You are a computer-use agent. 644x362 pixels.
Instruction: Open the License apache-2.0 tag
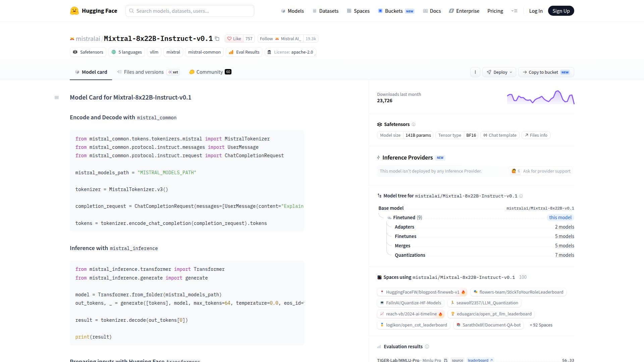click(x=290, y=52)
